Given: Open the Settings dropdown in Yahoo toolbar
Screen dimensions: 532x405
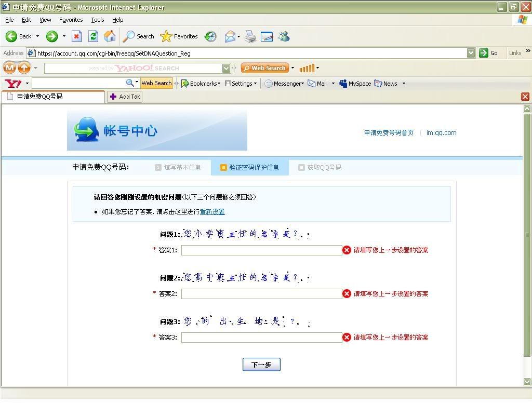Looking at the screenshot, I should tap(241, 84).
